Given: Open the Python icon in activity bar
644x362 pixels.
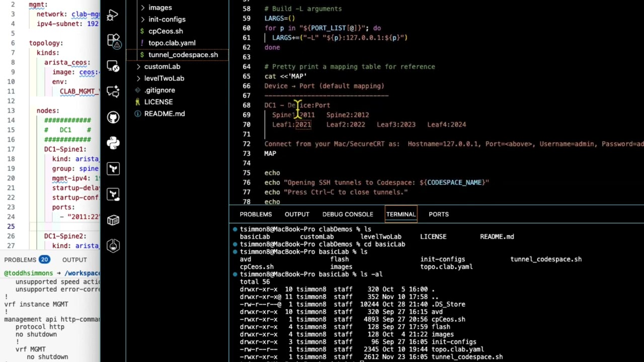Looking at the screenshot, I should (113, 143).
